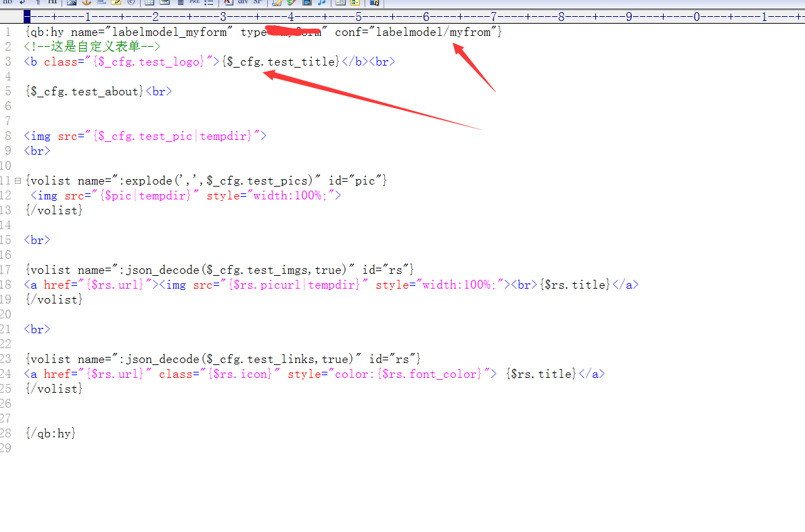Insert an image using the picture icon
Image resolution: width=805 pixels, height=532 pixels.
tap(71, 2)
